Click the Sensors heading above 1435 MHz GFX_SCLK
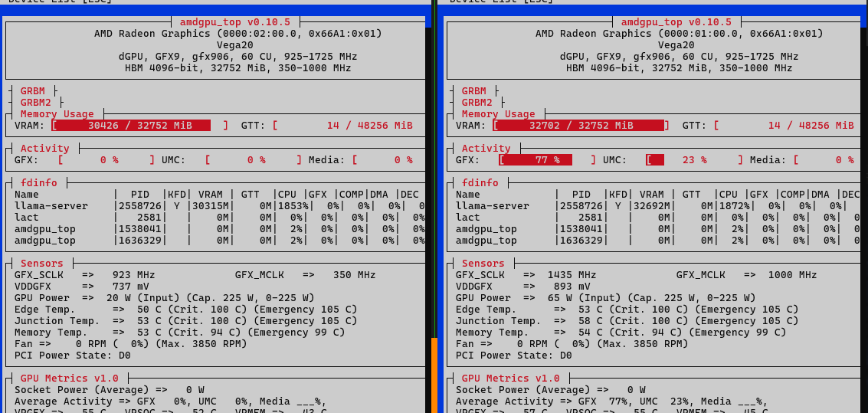This screenshot has height=413, width=868. coord(483,263)
